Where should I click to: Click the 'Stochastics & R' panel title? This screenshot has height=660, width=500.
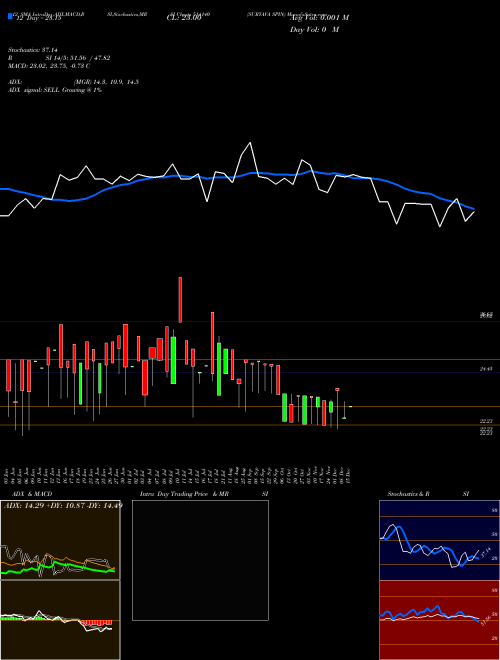pyautogui.click(x=408, y=494)
